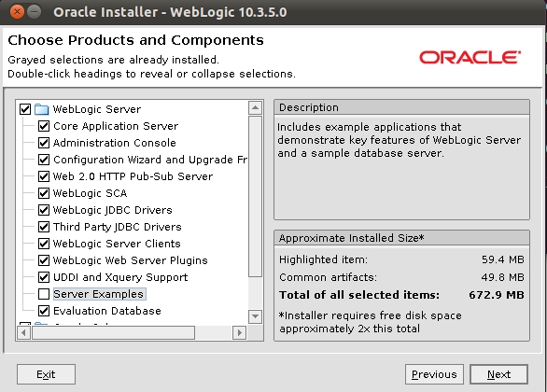Image resolution: width=547 pixels, height=392 pixels.
Task: Close the Oracle Installer window
Action: [x=17, y=12]
